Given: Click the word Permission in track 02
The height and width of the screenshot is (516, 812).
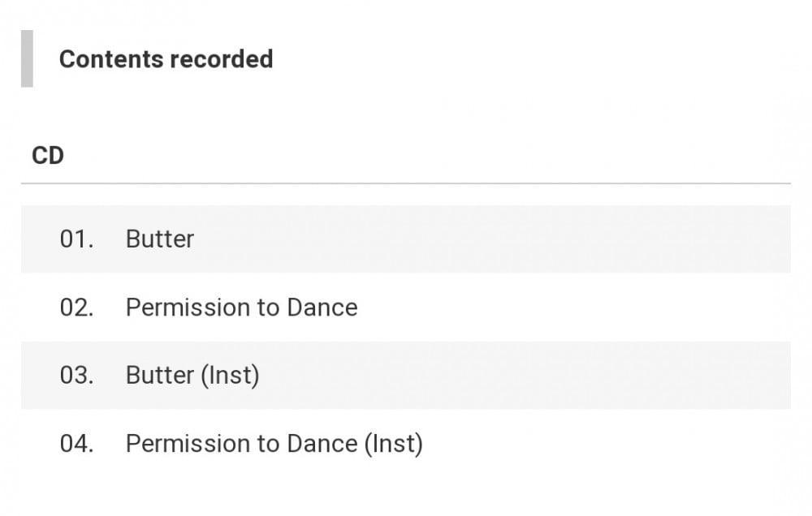Looking at the screenshot, I should pyautogui.click(x=188, y=307).
